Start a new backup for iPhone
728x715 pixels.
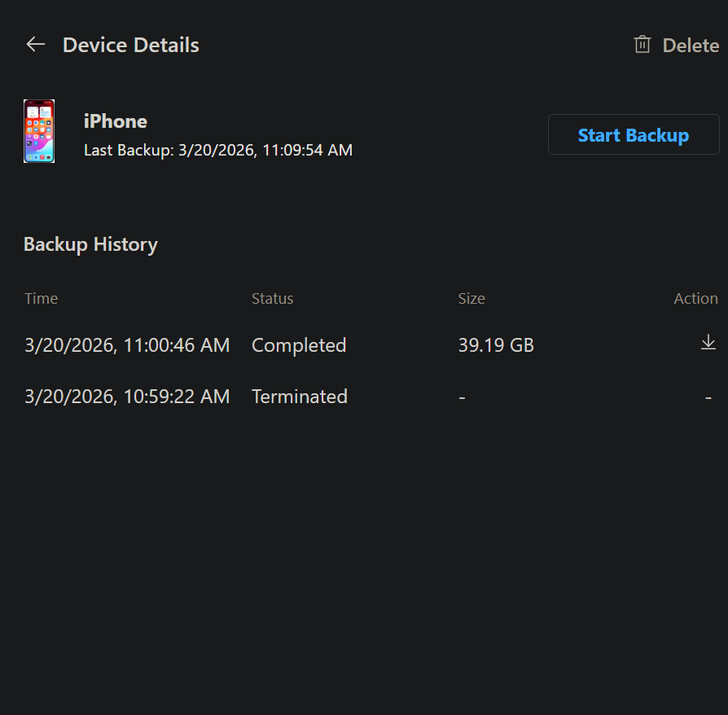(x=634, y=134)
